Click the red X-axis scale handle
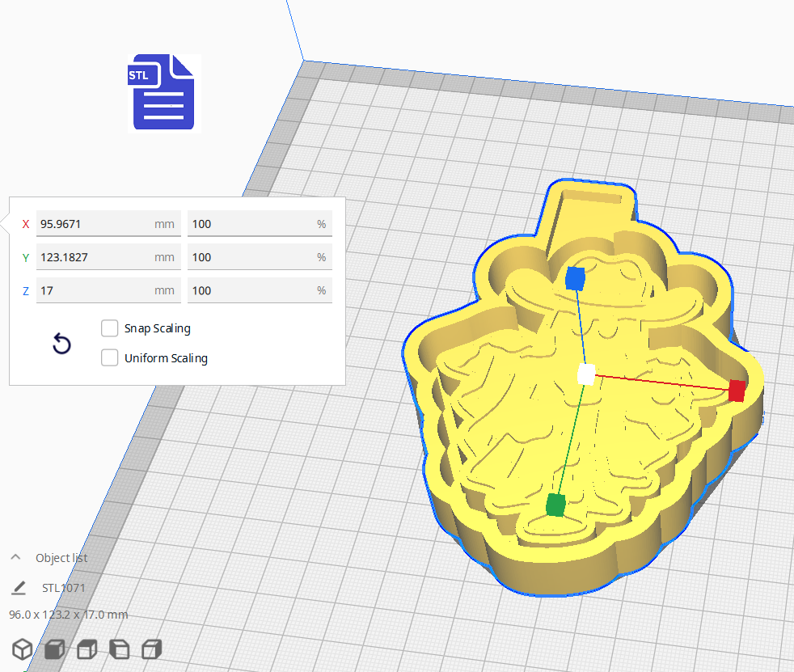The width and height of the screenshot is (794, 672). pyautogui.click(x=736, y=391)
